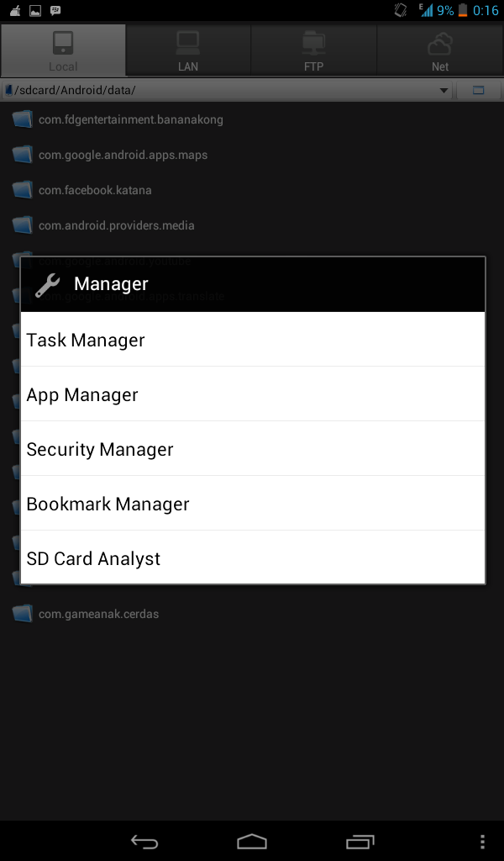This screenshot has width=504, height=861.
Task: Switch to the Net tab
Action: [x=439, y=50]
